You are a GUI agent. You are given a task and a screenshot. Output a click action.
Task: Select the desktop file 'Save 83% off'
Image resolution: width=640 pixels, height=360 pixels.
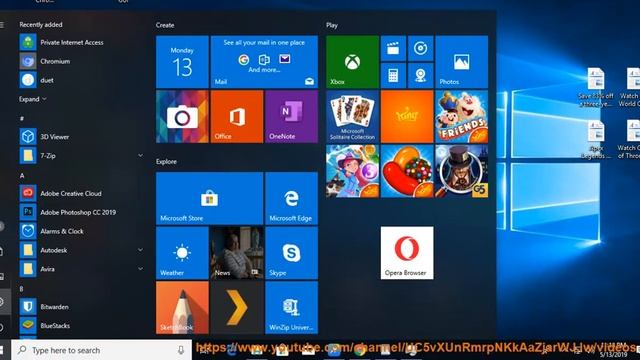(596, 87)
